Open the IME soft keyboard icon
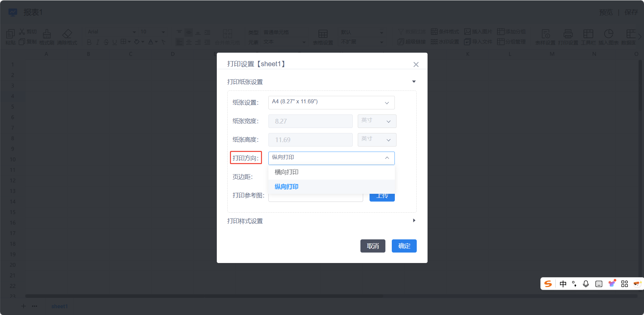 599,284
